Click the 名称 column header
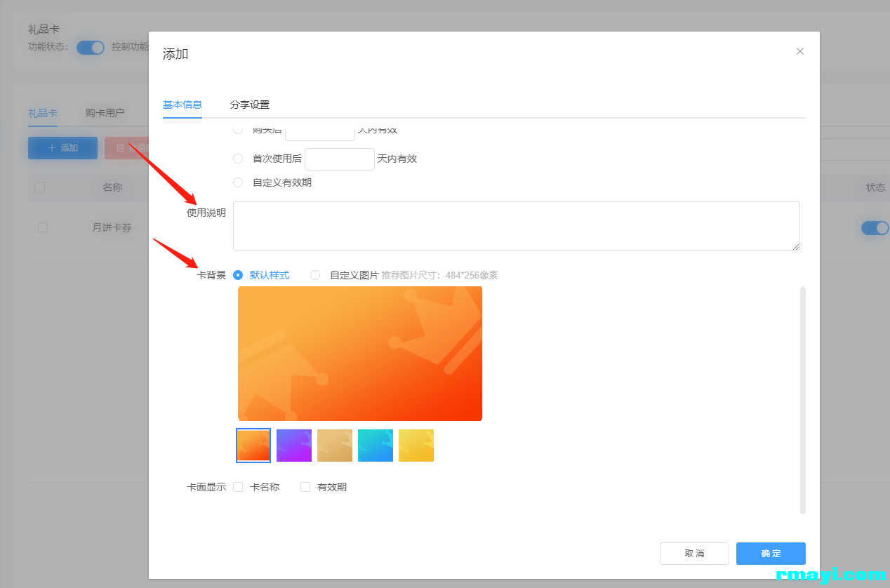Screen dimensions: 890x588 tap(112, 187)
